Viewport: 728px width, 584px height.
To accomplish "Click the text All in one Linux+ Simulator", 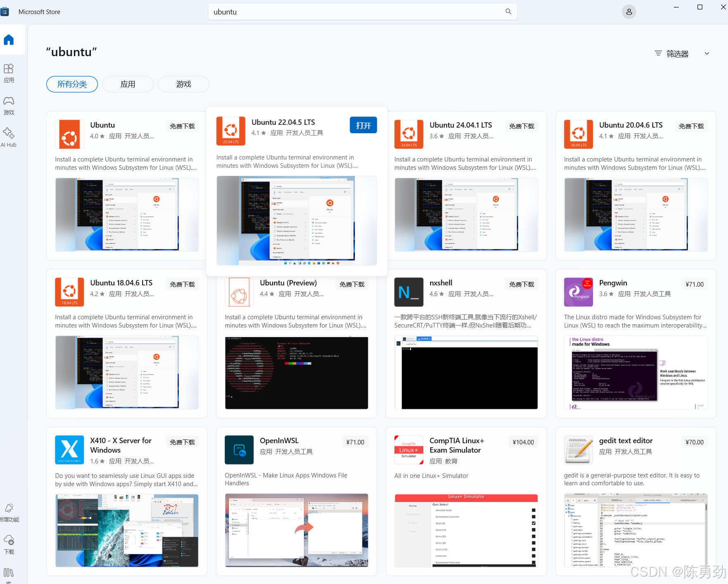I will 431,476.
